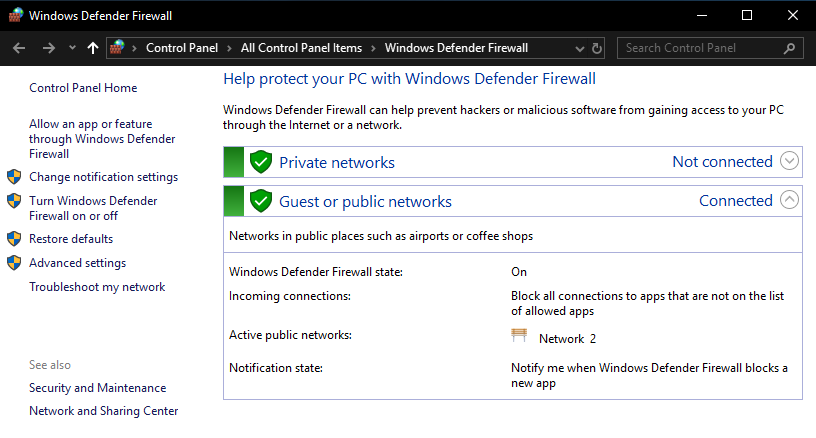The width and height of the screenshot is (816, 438).
Task: Click the search magnifier icon
Action: coord(789,48)
